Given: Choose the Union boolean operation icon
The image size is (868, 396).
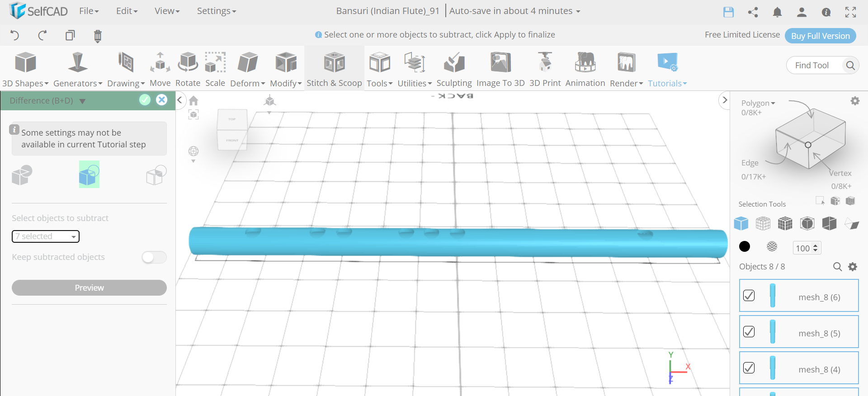Looking at the screenshot, I should tap(22, 175).
